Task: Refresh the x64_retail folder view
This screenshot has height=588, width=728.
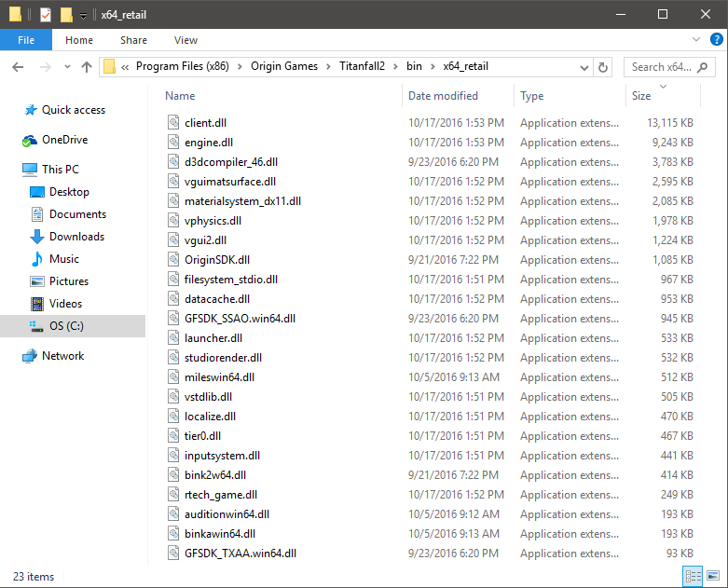Action: coord(603,67)
